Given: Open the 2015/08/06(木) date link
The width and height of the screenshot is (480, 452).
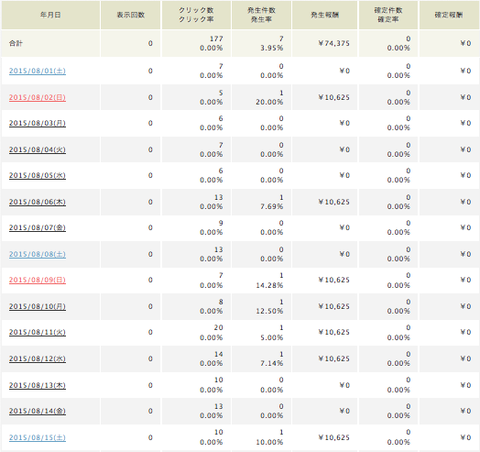Looking at the screenshot, I should pos(37,202).
